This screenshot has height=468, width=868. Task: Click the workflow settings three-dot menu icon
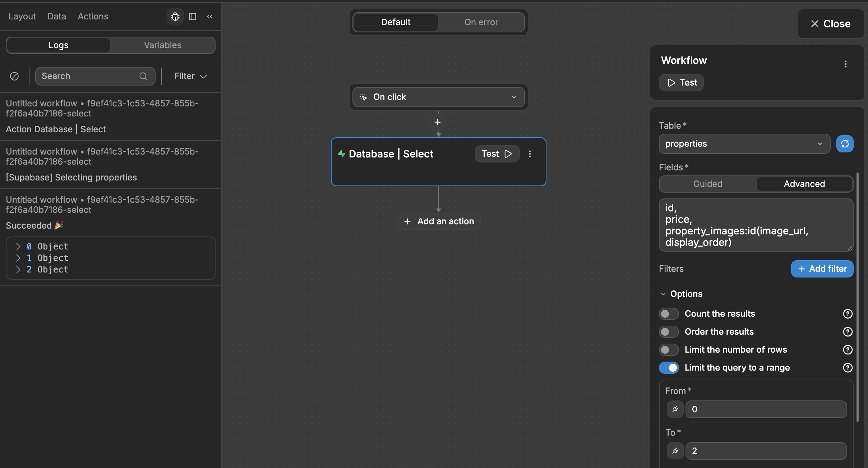[x=845, y=64]
